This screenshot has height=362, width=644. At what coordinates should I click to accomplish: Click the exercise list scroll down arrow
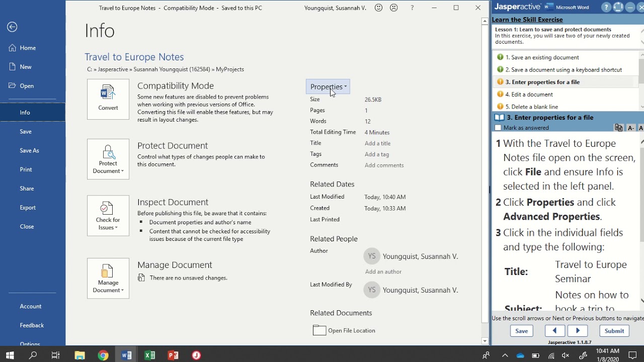tap(642, 107)
